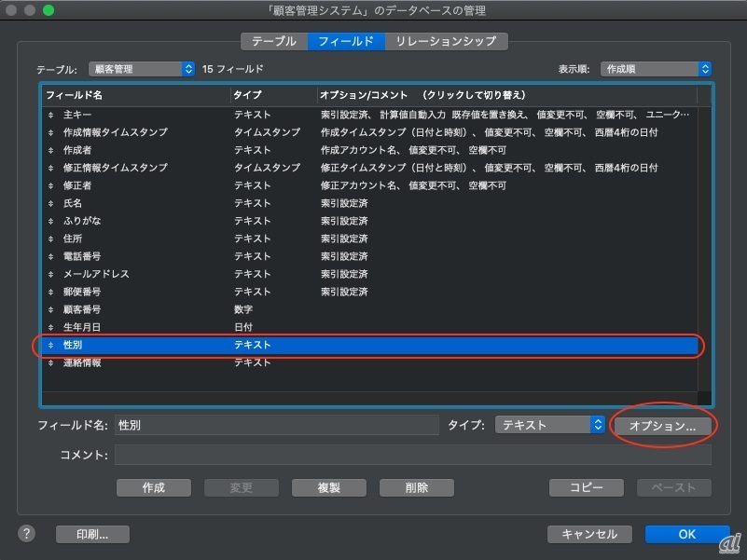The height and width of the screenshot is (560, 747).
Task: Open the 表示順 sort order dropdown
Action: click(656, 69)
